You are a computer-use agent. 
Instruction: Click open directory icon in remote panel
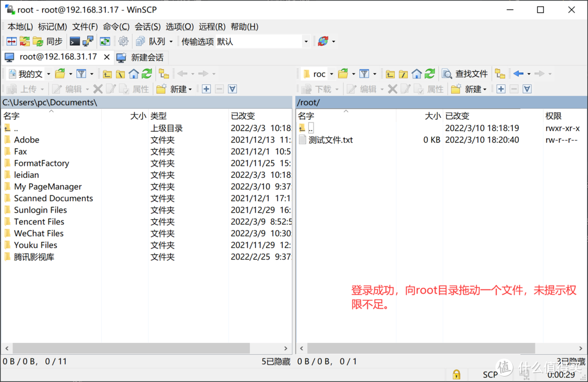click(x=343, y=74)
